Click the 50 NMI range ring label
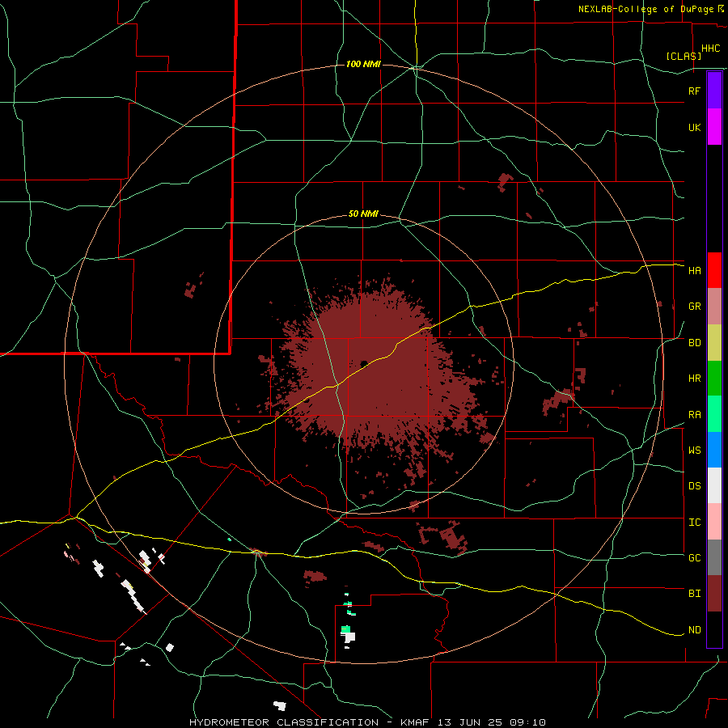Image resolution: width=728 pixels, height=728 pixels. click(x=363, y=214)
